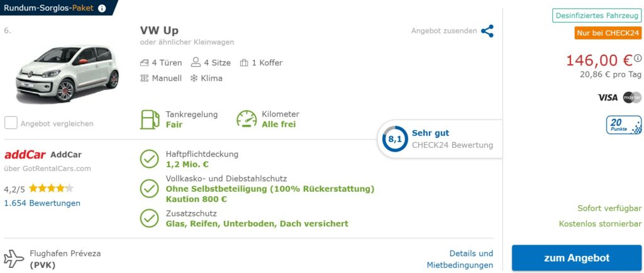Screen dimensions: 644x273
Task: Open the Rundum-Sorglos-Paket info icon
Action: [x=102, y=8]
